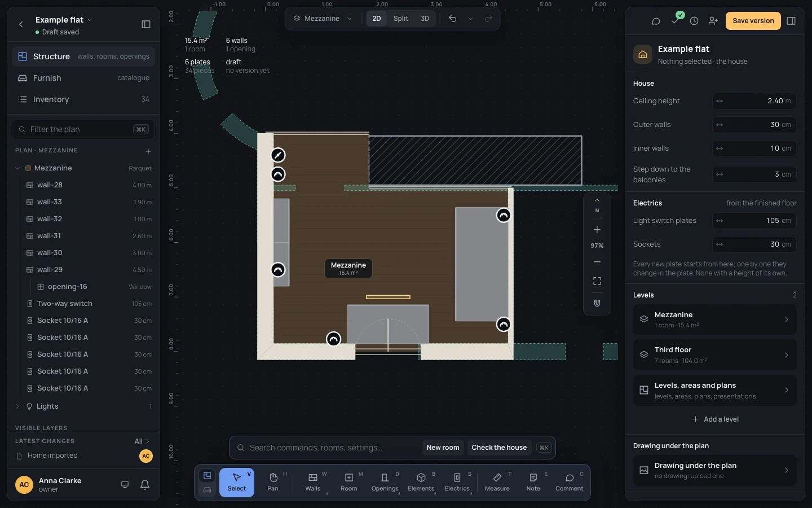This screenshot has height=508, width=812.
Task: Select the Pan tool
Action: (273, 482)
